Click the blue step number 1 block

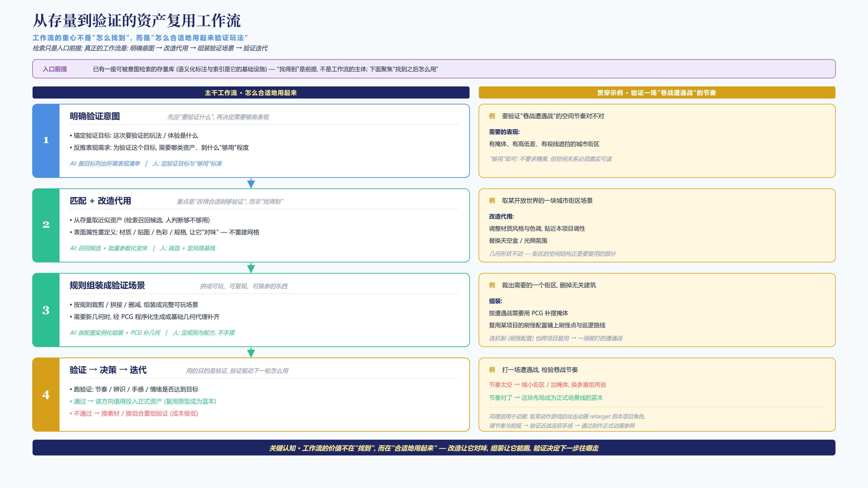[x=46, y=141]
